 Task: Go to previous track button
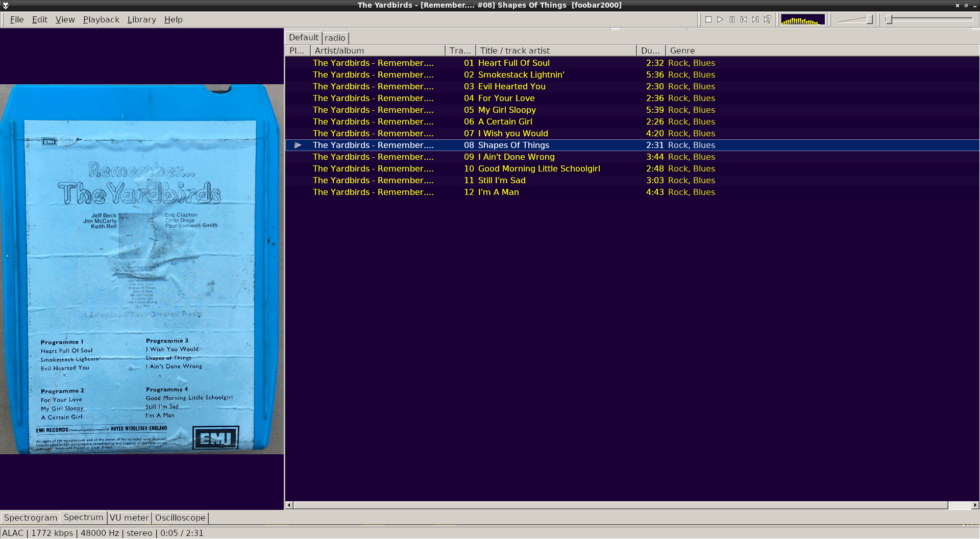(x=744, y=19)
